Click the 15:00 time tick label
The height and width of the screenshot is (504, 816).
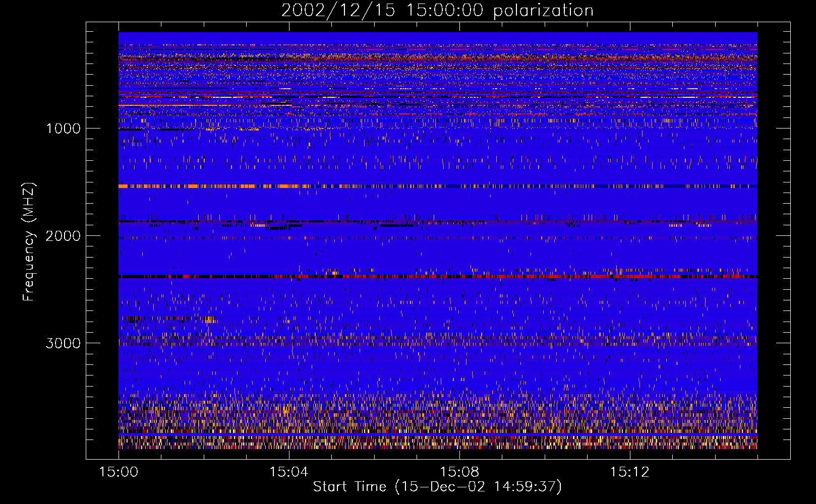119,472
